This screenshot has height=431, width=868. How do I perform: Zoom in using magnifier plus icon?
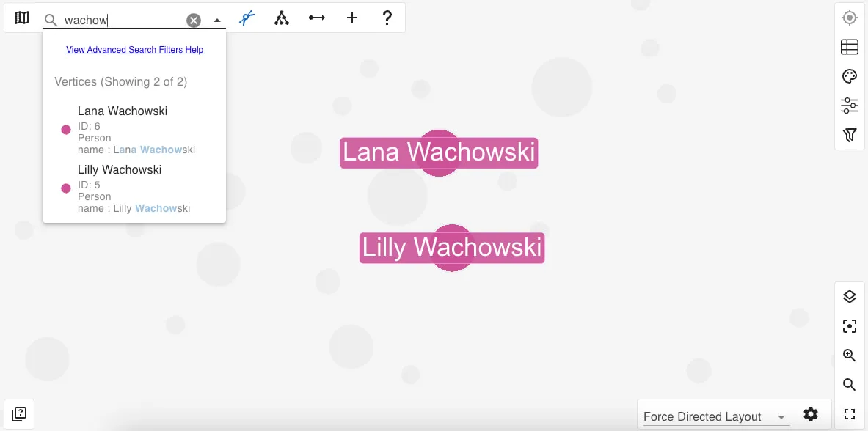(849, 356)
